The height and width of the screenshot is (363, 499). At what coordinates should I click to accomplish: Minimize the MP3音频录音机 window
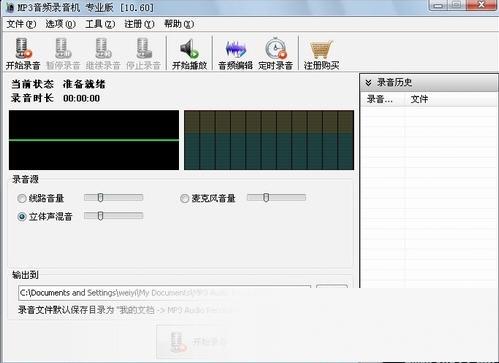(439, 5)
